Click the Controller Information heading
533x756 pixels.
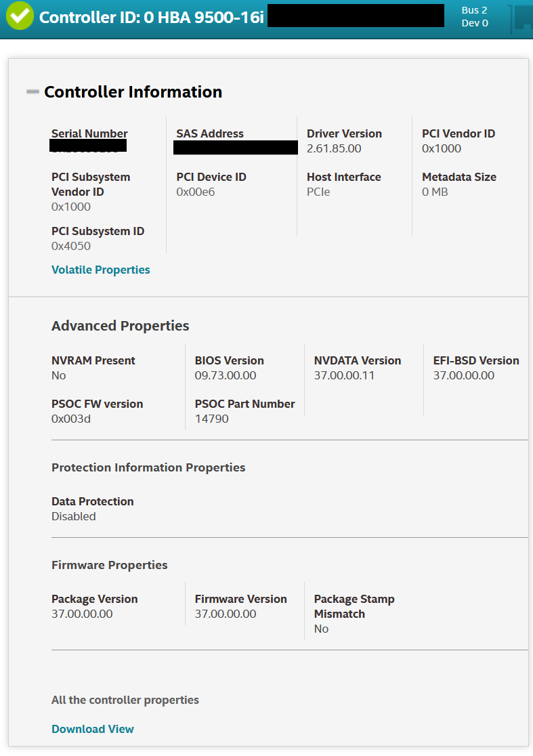133,92
